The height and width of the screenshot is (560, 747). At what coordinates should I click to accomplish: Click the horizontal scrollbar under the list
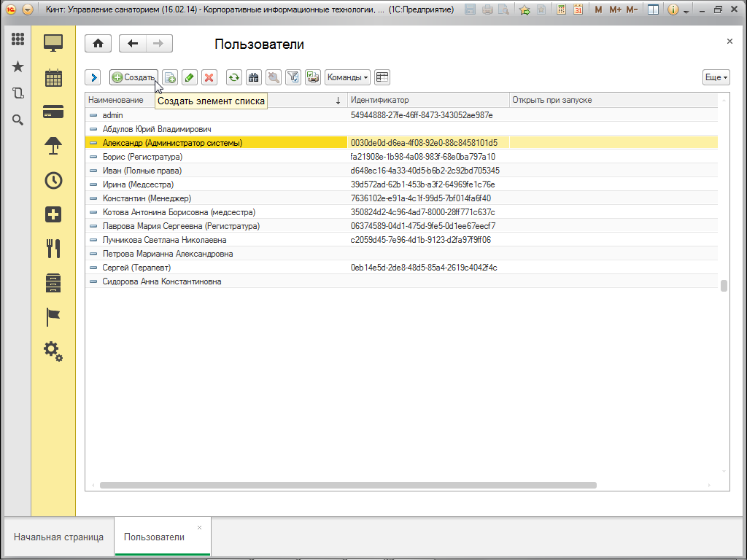[347, 485]
